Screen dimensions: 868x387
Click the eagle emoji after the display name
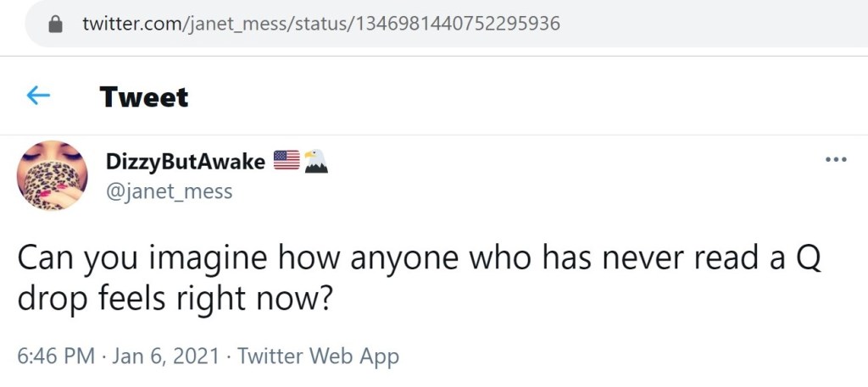[315, 161]
